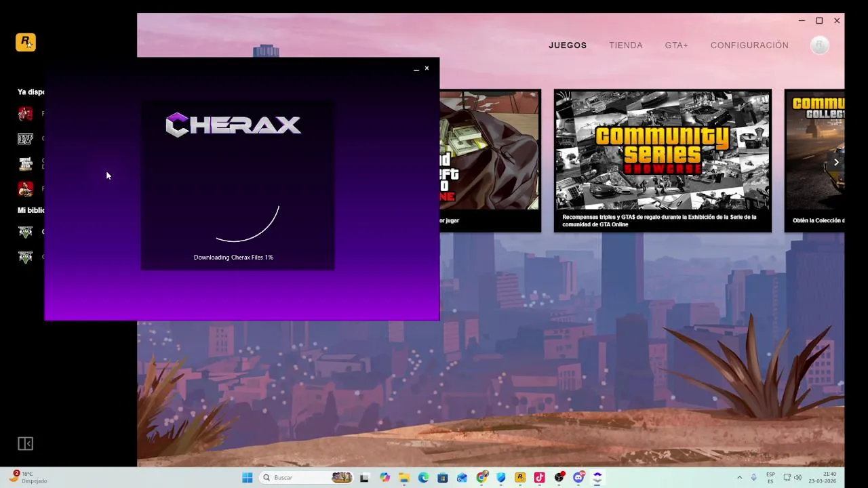
Task: Collapse the launcher sidebar panel
Action: click(x=25, y=444)
